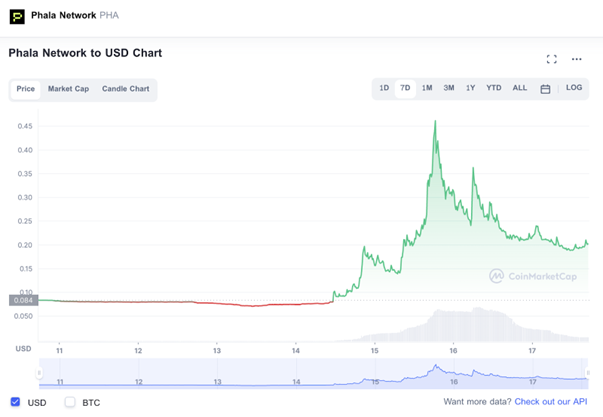The width and height of the screenshot is (603, 417).
Task: Select the 3M time range
Action: (x=449, y=88)
